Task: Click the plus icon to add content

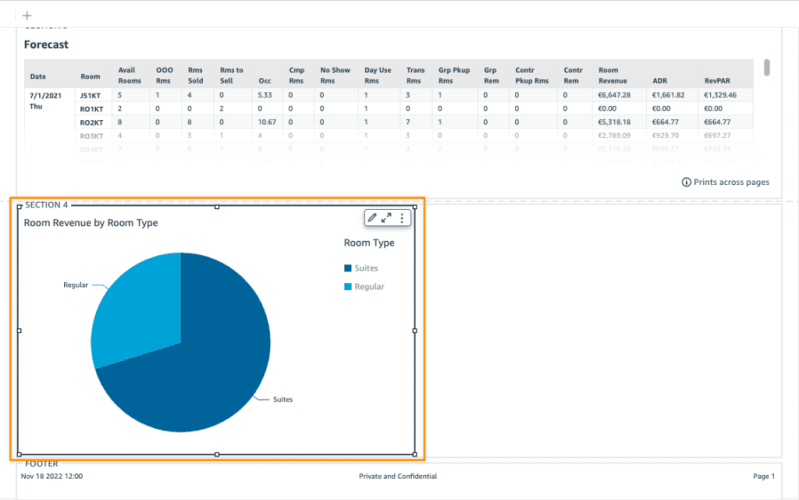Action: (x=27, y=16)
